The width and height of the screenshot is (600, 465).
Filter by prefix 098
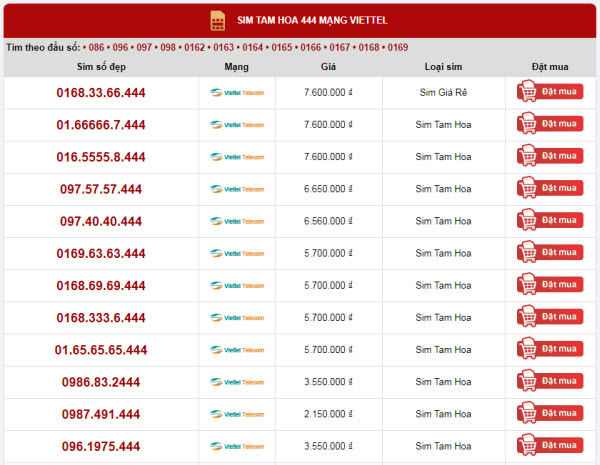tap(168, 47)
